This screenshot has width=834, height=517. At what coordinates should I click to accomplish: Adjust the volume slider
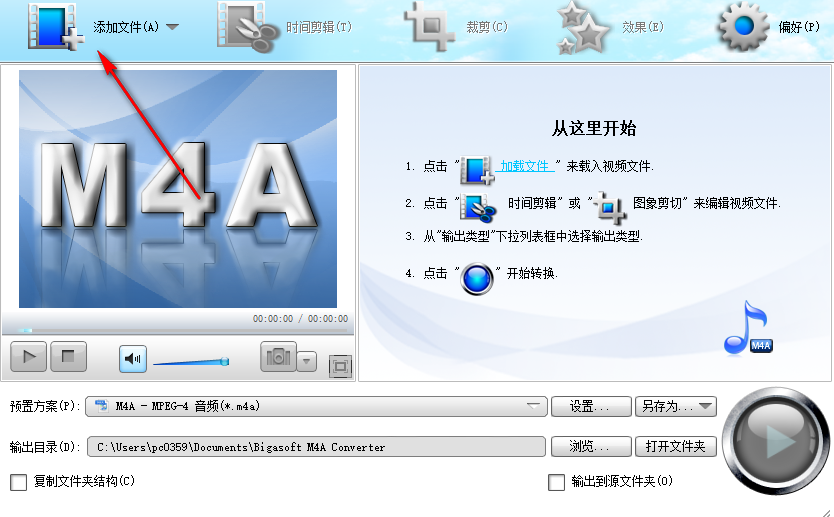[191, 362]
